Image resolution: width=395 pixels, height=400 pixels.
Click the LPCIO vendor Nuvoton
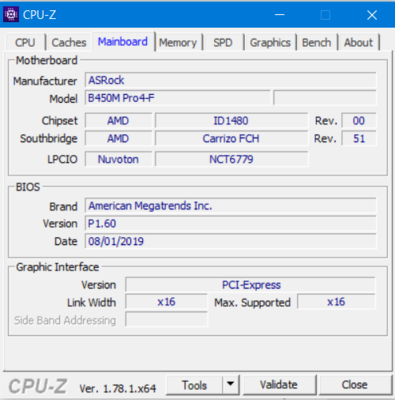pos(118,159)
